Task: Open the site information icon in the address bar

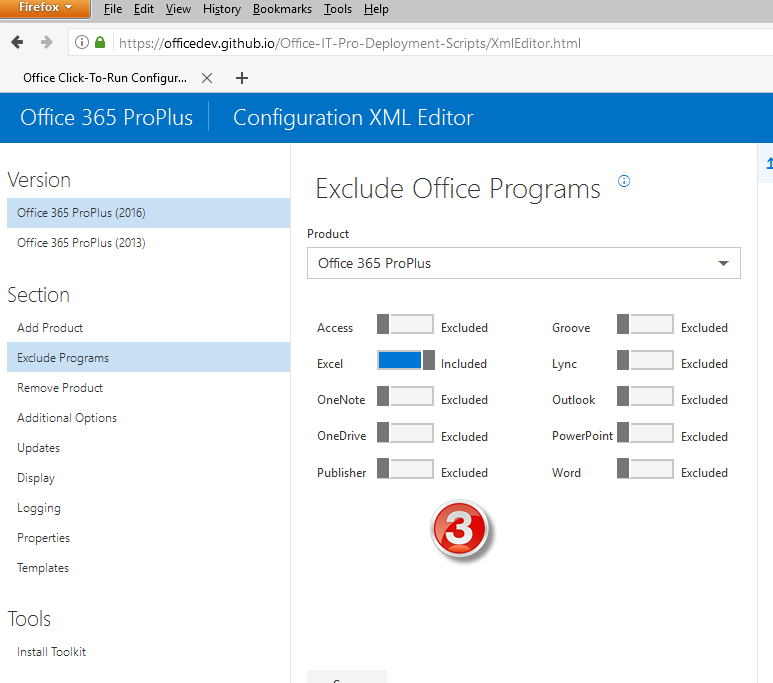Action: click(x=82, y=42)
